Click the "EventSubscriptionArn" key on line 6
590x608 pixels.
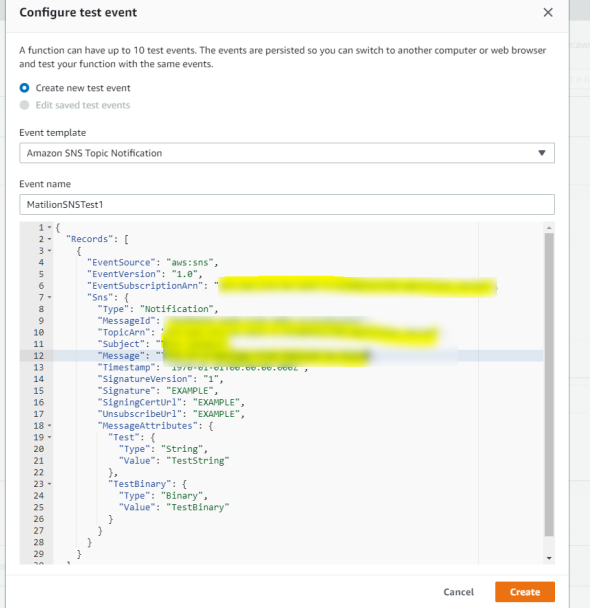pos(145,286)
